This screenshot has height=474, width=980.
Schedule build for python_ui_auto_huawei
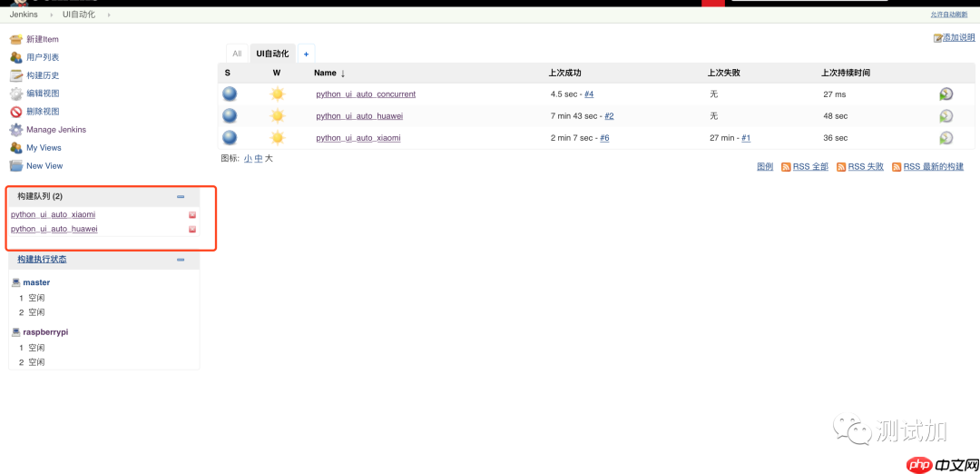click(946, 116)
